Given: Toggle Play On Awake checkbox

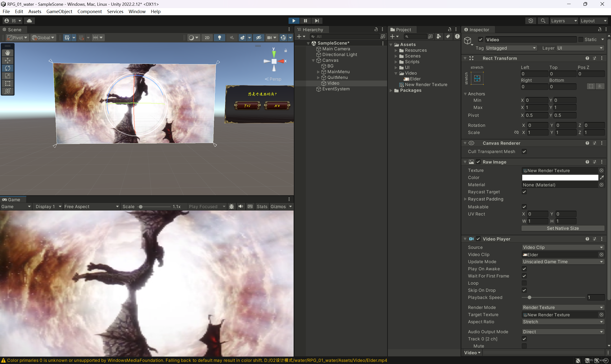Looking at the screenshot, I should (x=524, y=269).
